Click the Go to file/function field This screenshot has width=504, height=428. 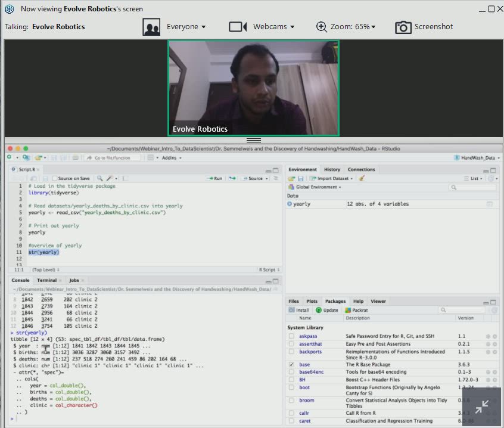pos(113,157)
